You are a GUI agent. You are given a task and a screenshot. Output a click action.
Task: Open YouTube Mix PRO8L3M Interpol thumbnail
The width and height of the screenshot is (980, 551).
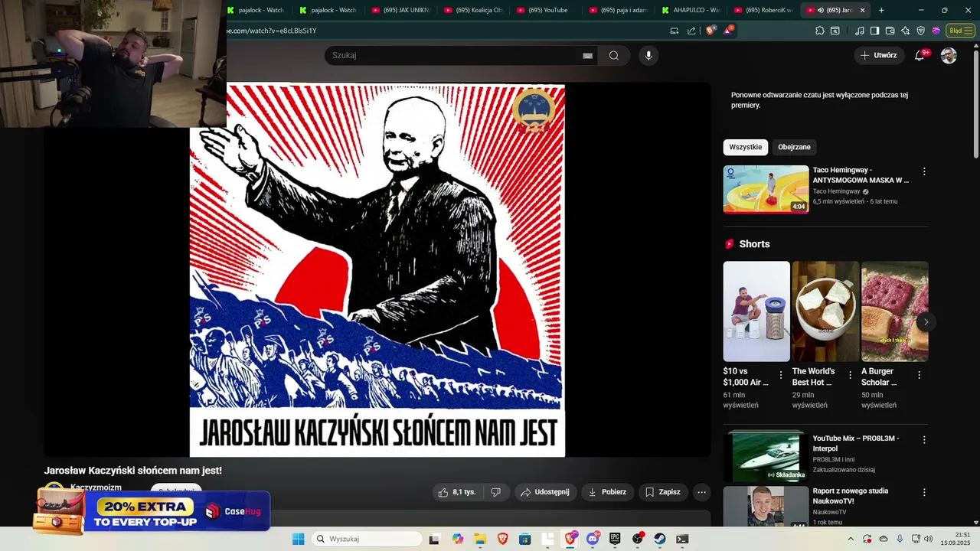766,457
